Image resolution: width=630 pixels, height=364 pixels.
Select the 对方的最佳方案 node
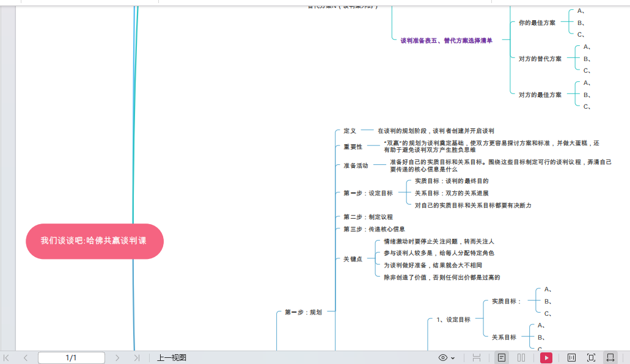point(540,95)
